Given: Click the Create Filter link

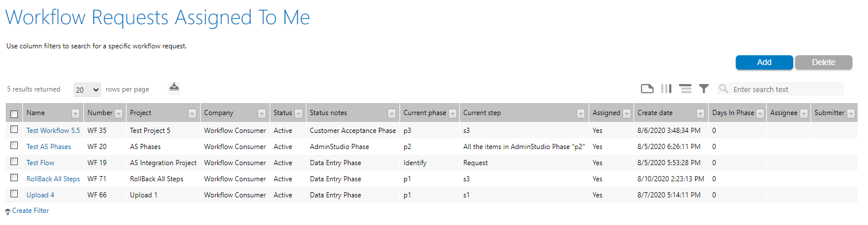Looking at the screenshot, I should pos(30,211).
